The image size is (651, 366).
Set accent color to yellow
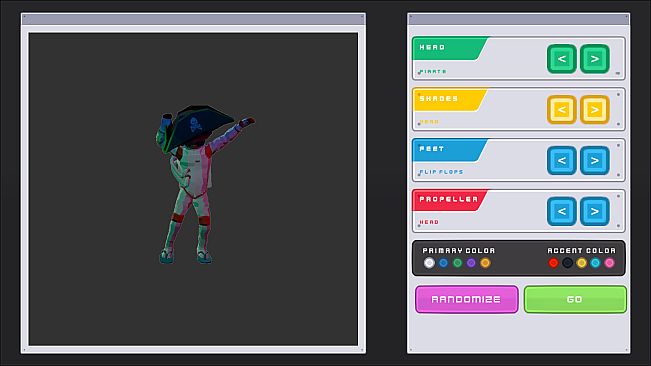pos(582,263)
